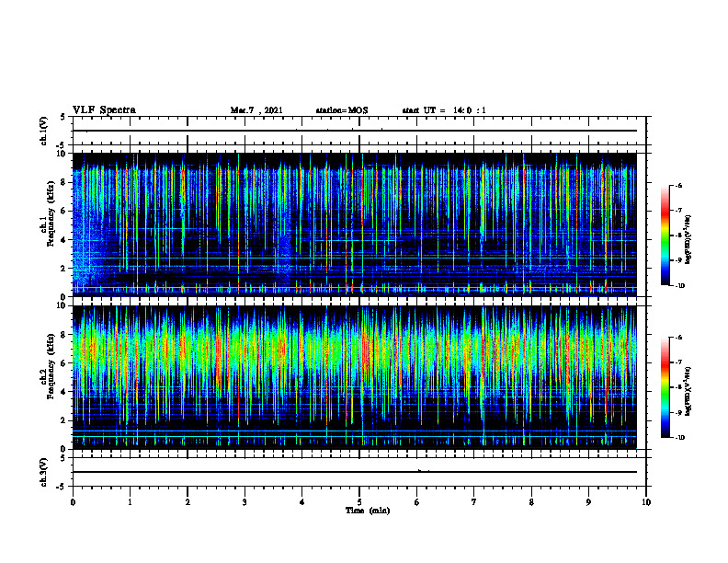Click time axis tick label "3"
Image resolution: width=728 pixels, height=563 pixels.
[x=245, y=502]
